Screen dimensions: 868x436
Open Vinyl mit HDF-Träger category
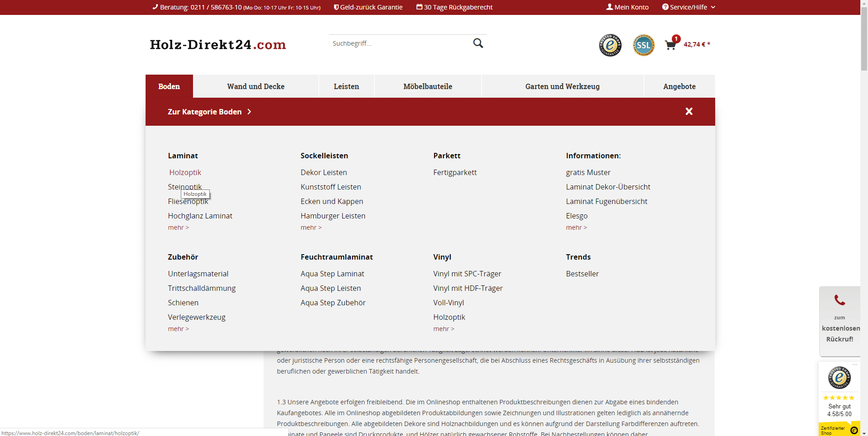point(468,288)
